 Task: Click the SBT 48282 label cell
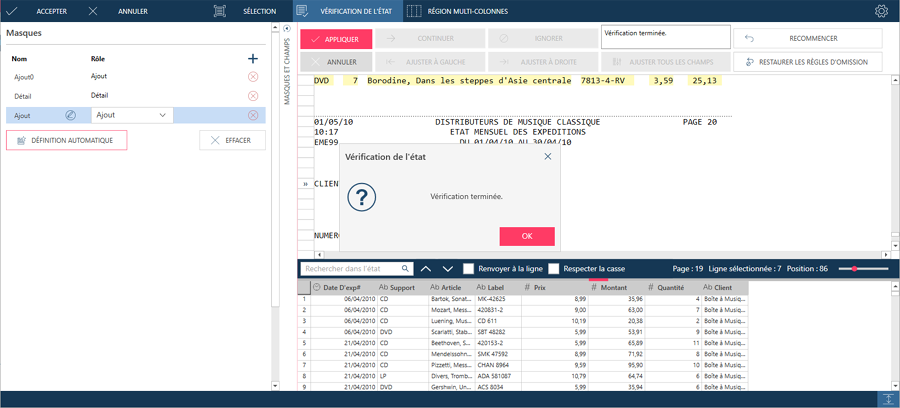pos(498,331)
